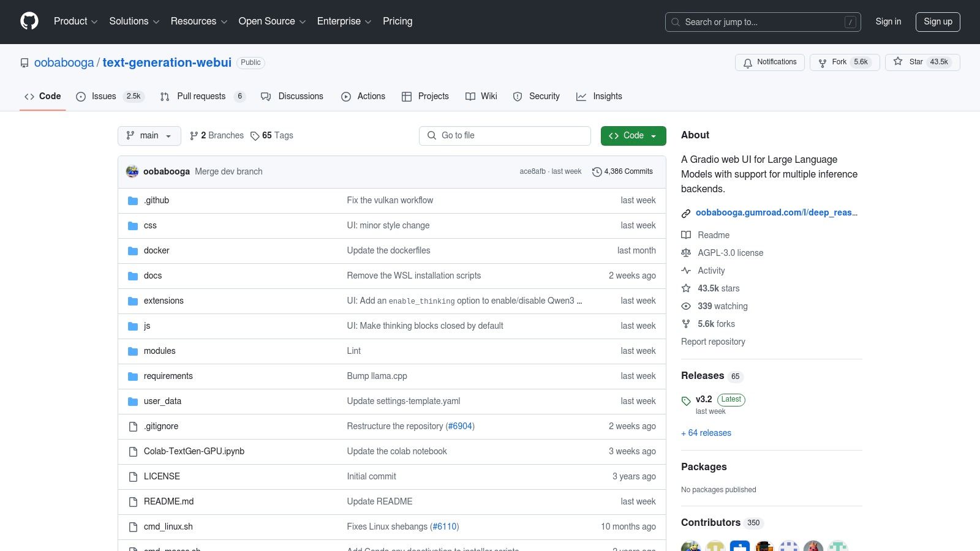
Task: Click the Sign in link
Action: tap(888, 21)
